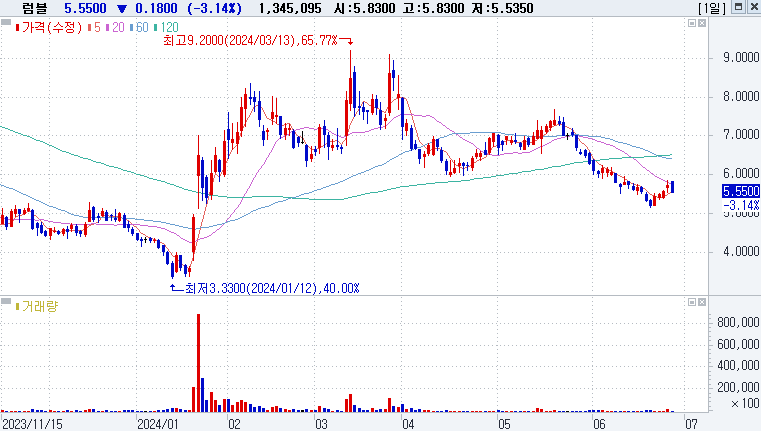The image size is (761, 431).
Task: Click the header change rate (-3.14%)
Action: [x=215, y=8]
